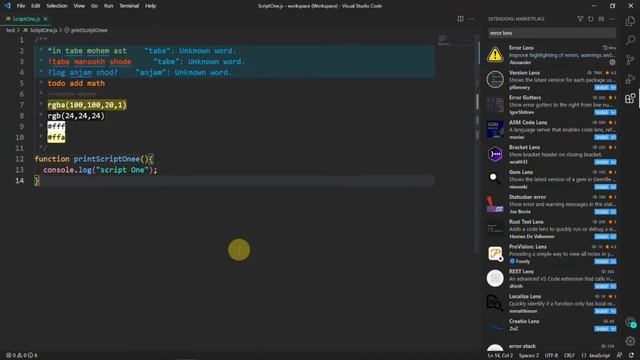
Task: Open the Selection menu
Action: click(x=57, y=6)
